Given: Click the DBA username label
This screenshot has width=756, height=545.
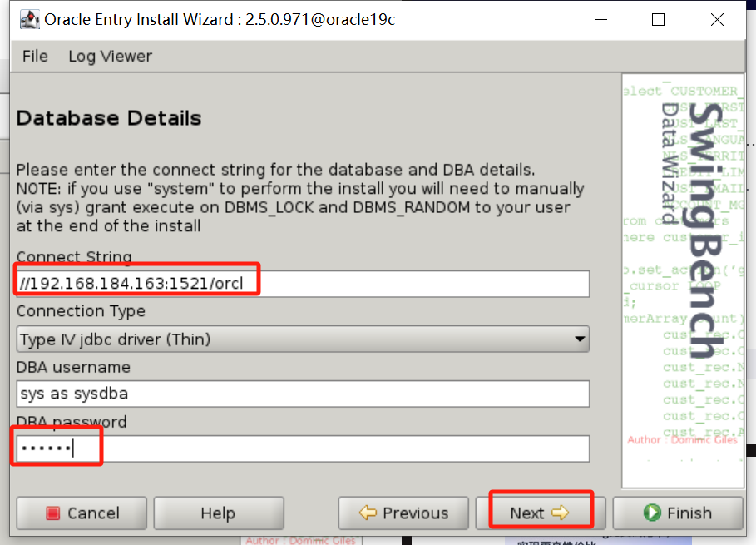Looking at the screenshot, I should [73, 367].
